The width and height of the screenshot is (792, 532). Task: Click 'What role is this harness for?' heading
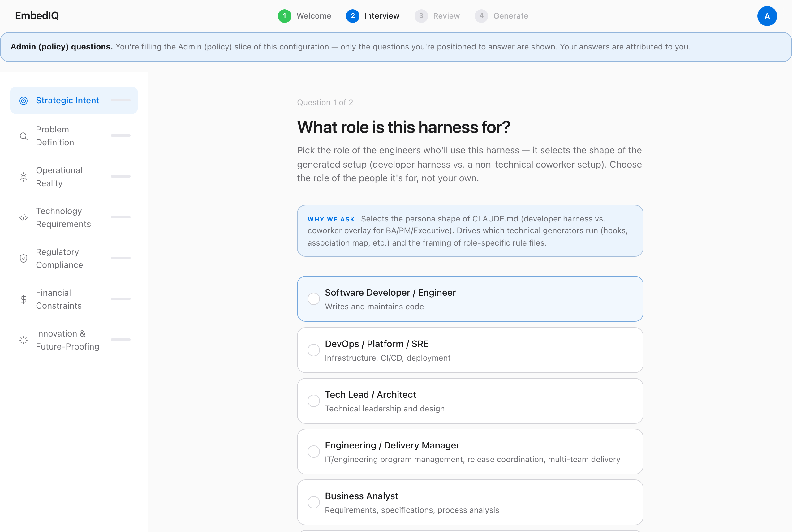[403, 127]
